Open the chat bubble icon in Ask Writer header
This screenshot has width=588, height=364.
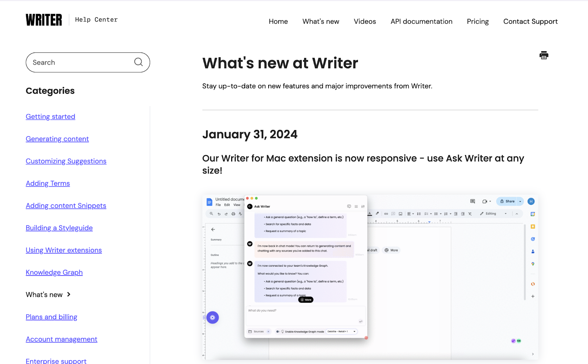349,206
